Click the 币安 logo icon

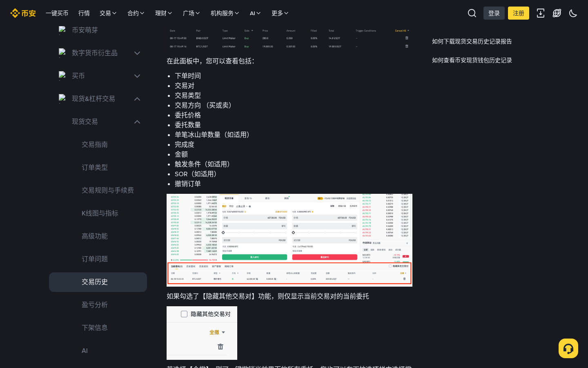23,13
